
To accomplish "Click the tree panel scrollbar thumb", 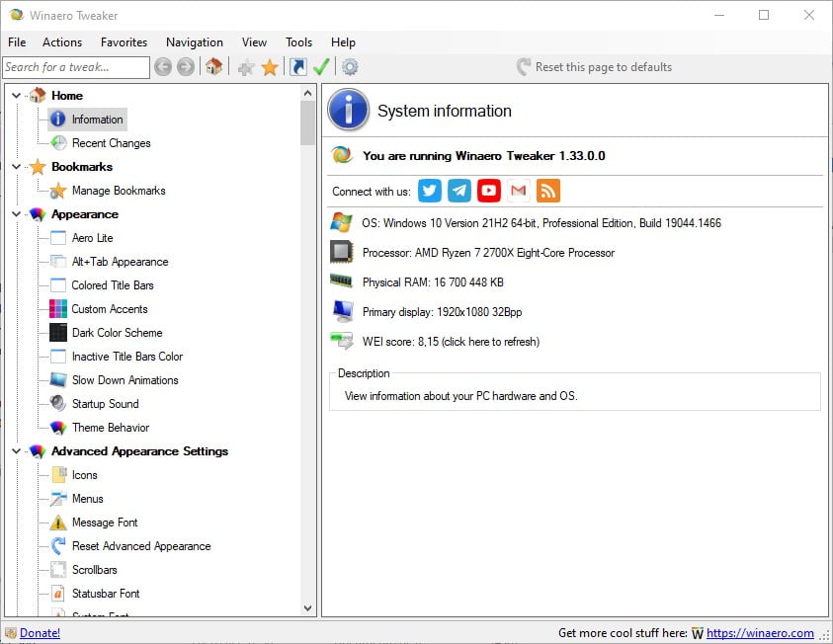I will coord(307,123).
